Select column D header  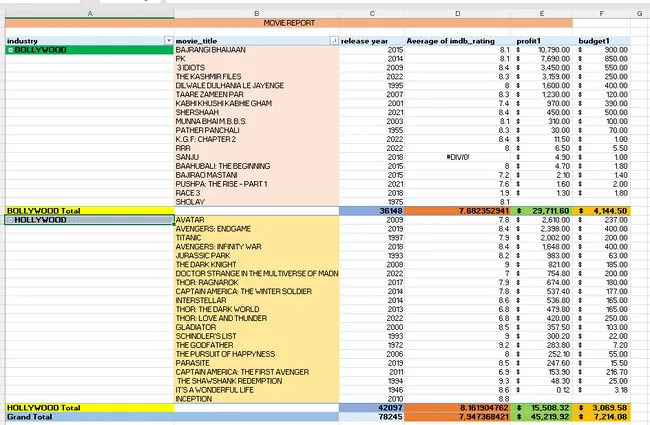click(456, 12)
